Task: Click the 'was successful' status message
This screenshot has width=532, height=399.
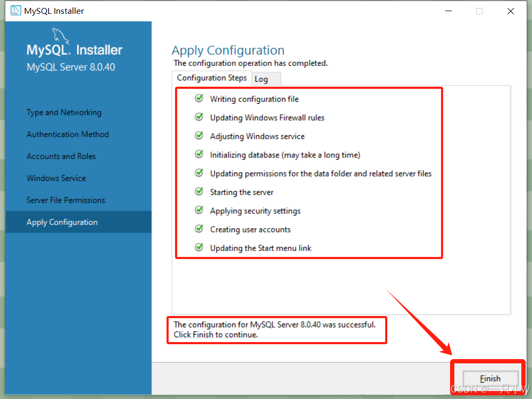Action: [275, 325]
